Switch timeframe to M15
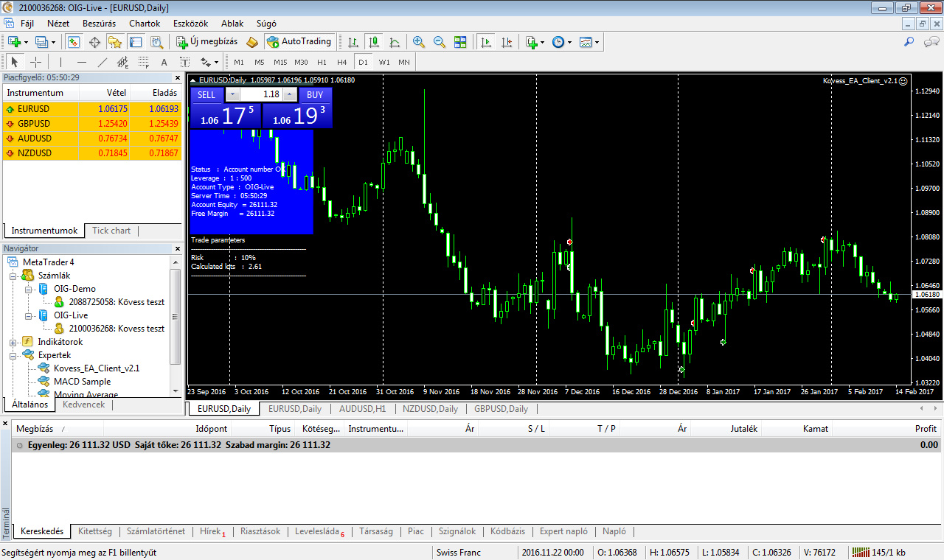This screenshot has height=560, width=944. (x=280, y=62)
